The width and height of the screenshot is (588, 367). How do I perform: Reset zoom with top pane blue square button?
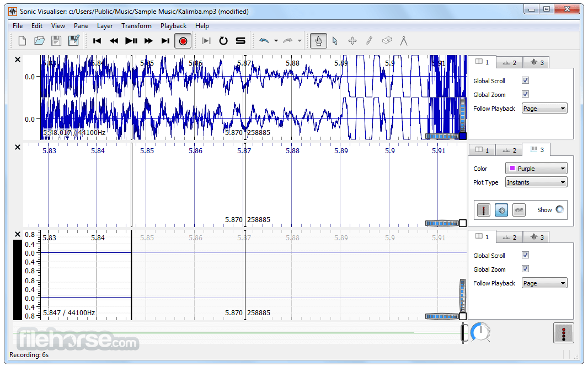point(463,136)
